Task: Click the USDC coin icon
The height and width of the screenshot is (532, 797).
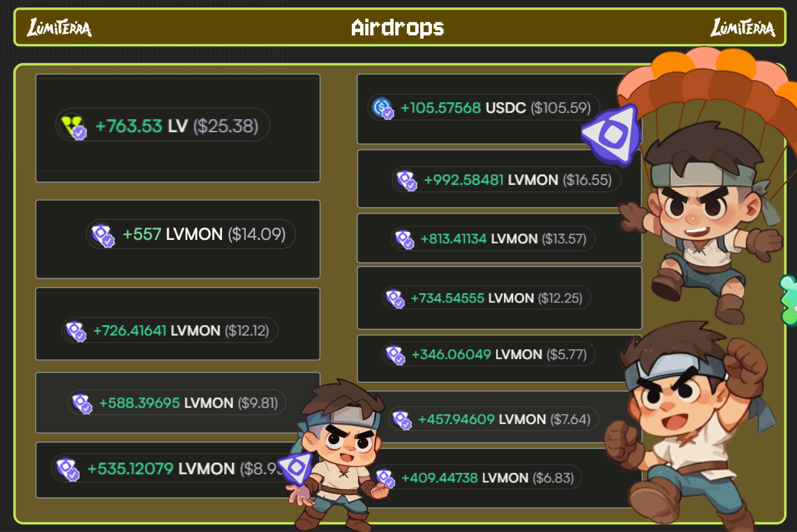Action: (x=383, y=108)
